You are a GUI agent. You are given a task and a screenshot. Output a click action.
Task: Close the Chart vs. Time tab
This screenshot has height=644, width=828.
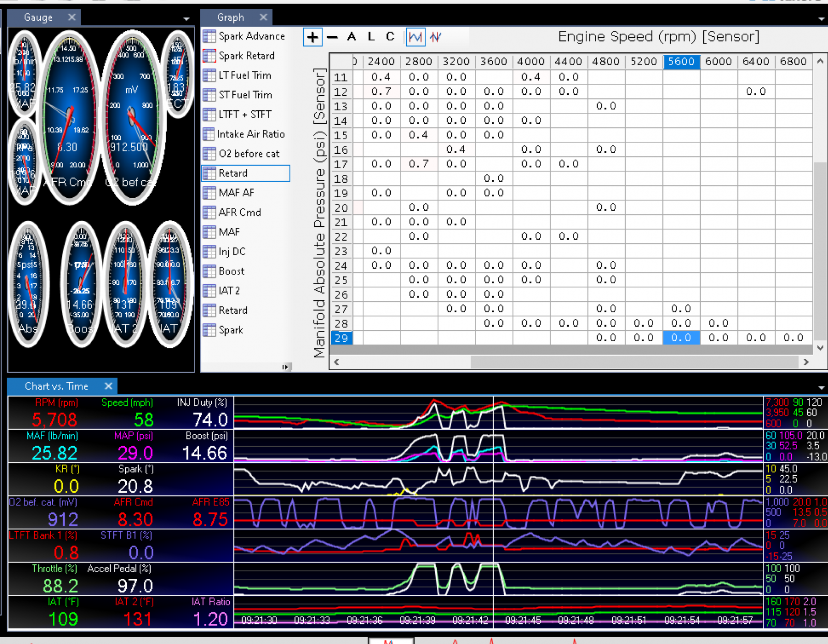click(x=108, y=386)
